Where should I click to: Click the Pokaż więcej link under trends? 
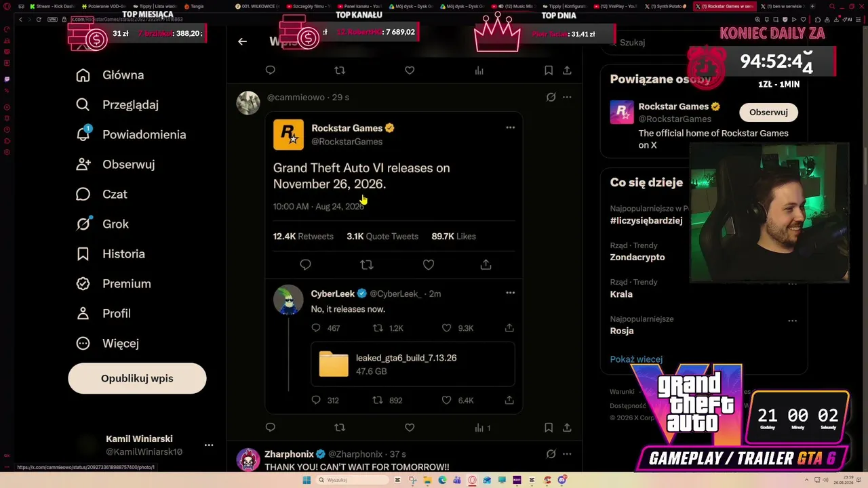tap(636, 360)
